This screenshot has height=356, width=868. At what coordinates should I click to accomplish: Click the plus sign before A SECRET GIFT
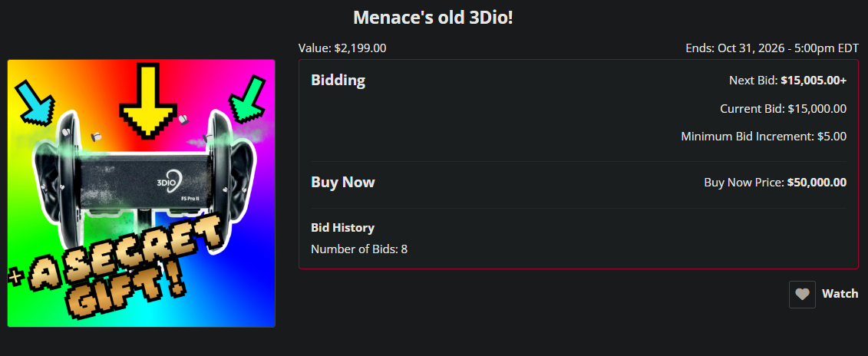pos(16,274)
